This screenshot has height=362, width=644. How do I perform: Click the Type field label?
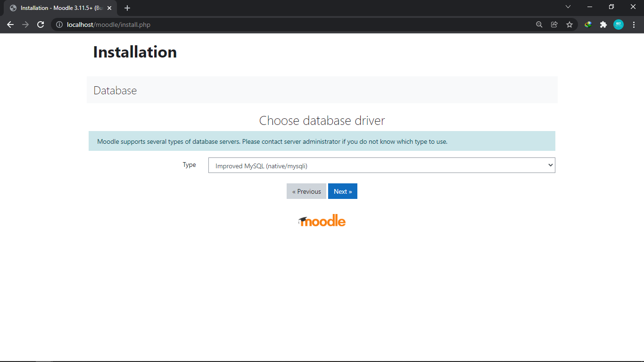point(190,165)
